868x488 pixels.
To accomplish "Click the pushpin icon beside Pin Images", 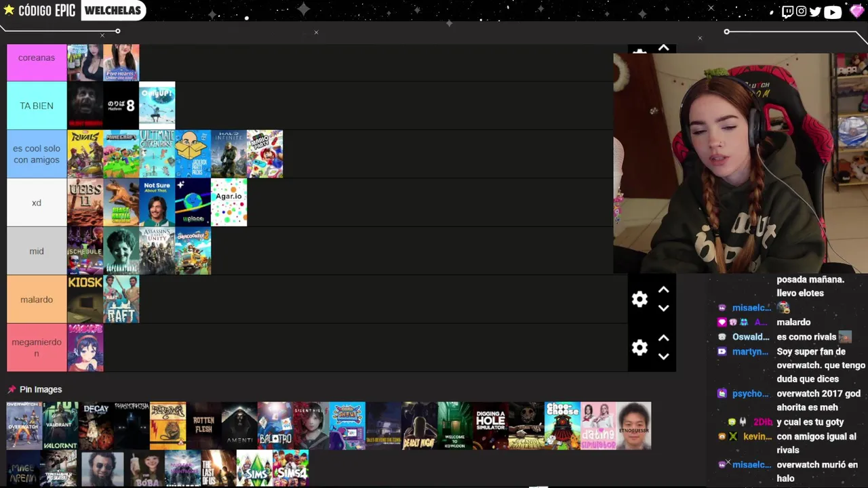I will point(12,390).
